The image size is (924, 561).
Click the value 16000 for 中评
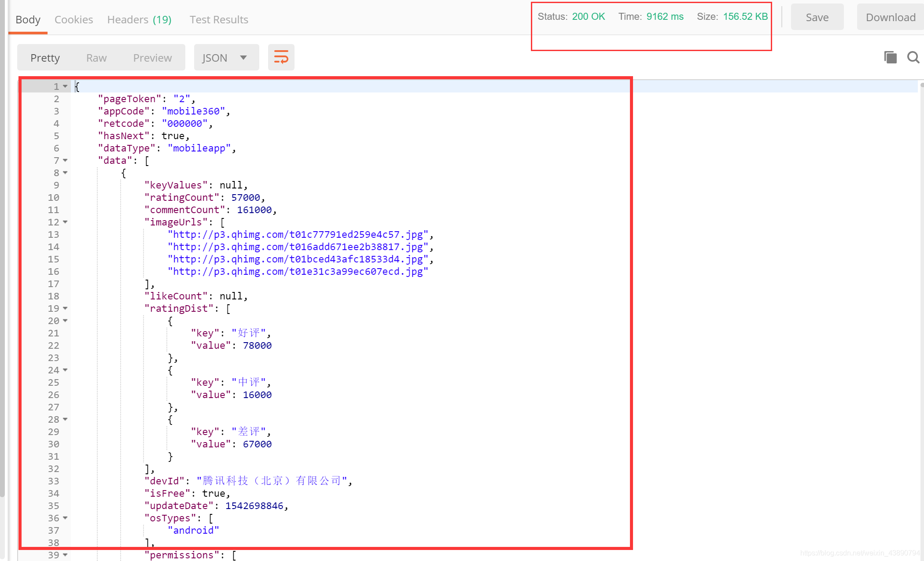tap(257, 395)
